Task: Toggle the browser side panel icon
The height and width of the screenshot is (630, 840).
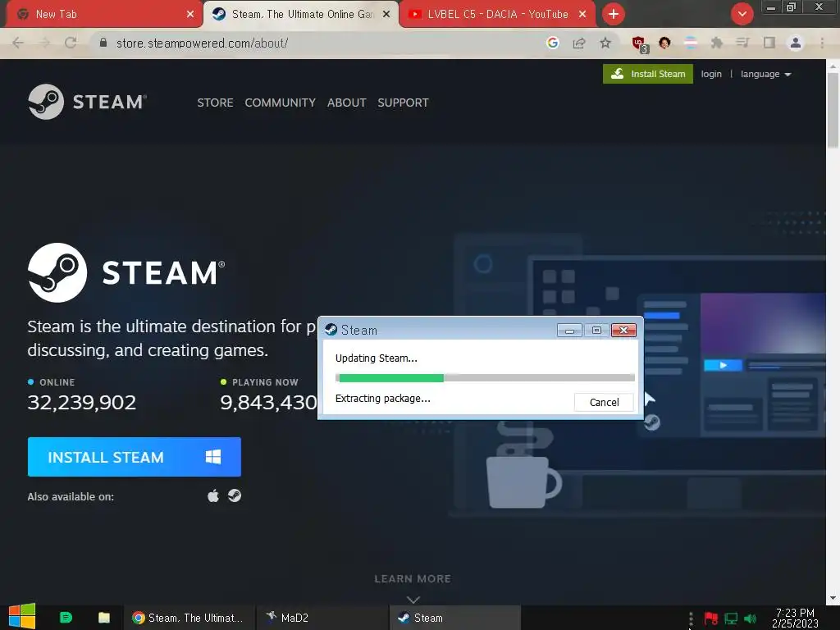Action: click(x=769, y=43)
